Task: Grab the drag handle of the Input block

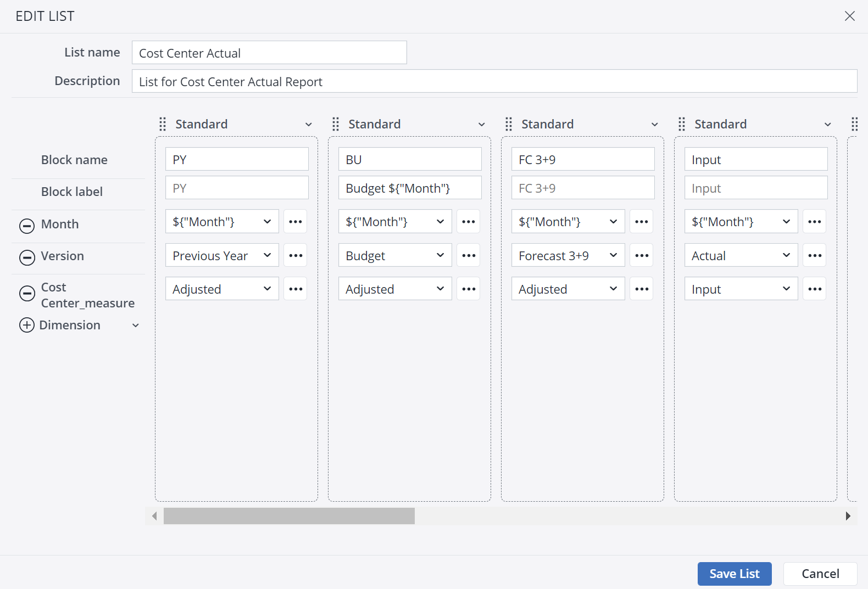Action: (x=682, y=124)
